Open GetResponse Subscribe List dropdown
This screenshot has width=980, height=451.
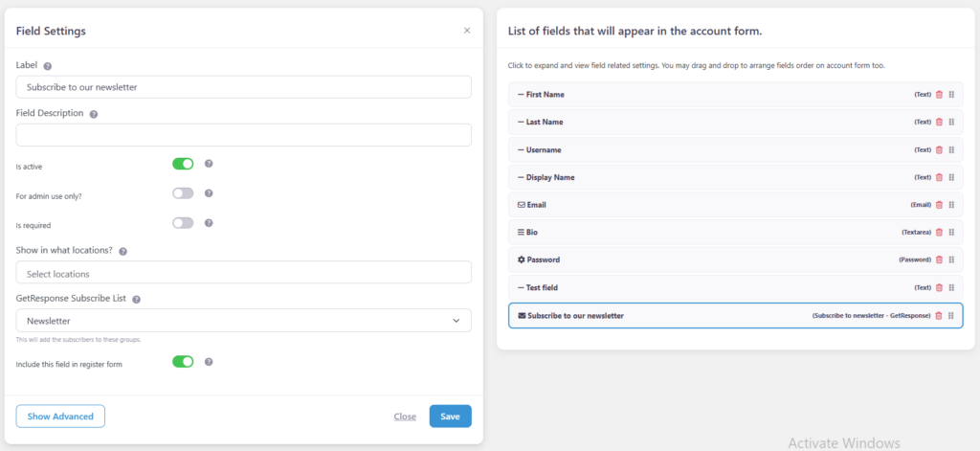tap(243, 321)
